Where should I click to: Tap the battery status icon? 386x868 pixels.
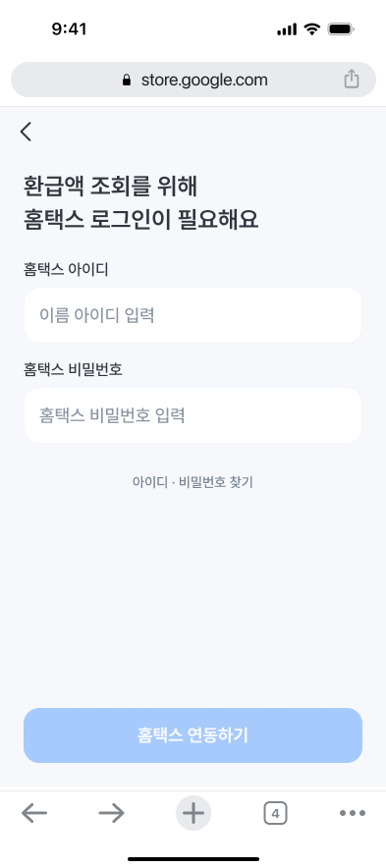(341, 29)
